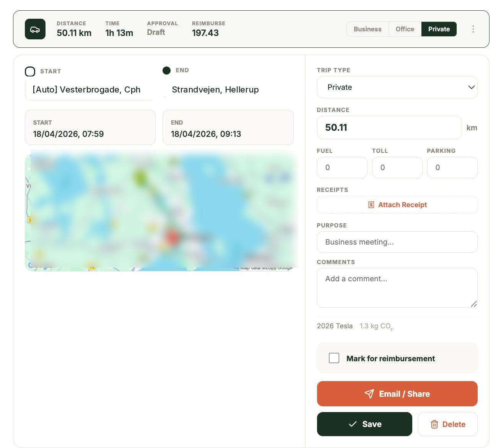Toggle the Start waypoint checkbox
Screen dimensions: 501x448
coord(30,71)
